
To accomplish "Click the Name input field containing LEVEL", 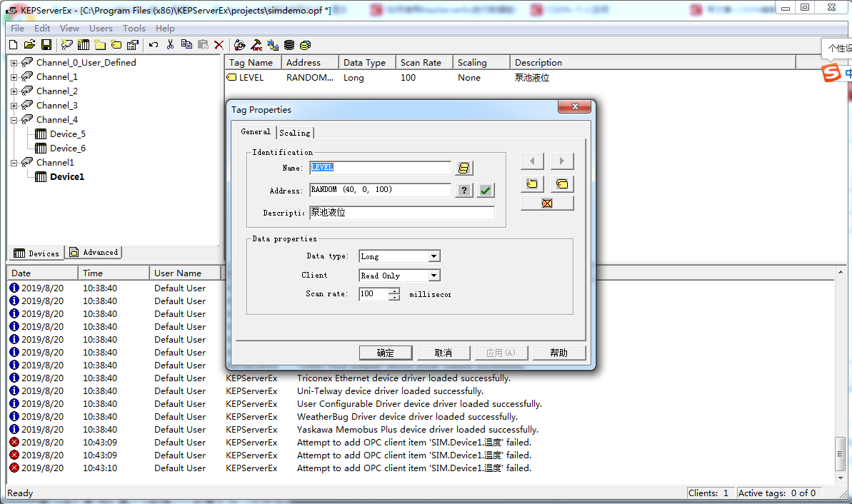I will coord(381,168).
